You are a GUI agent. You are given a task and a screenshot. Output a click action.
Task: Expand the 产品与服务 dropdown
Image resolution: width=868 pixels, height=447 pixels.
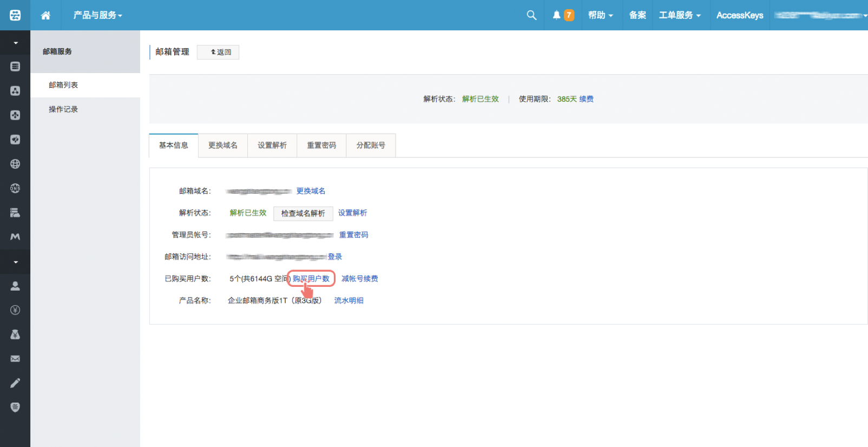(x=97, y=15)
